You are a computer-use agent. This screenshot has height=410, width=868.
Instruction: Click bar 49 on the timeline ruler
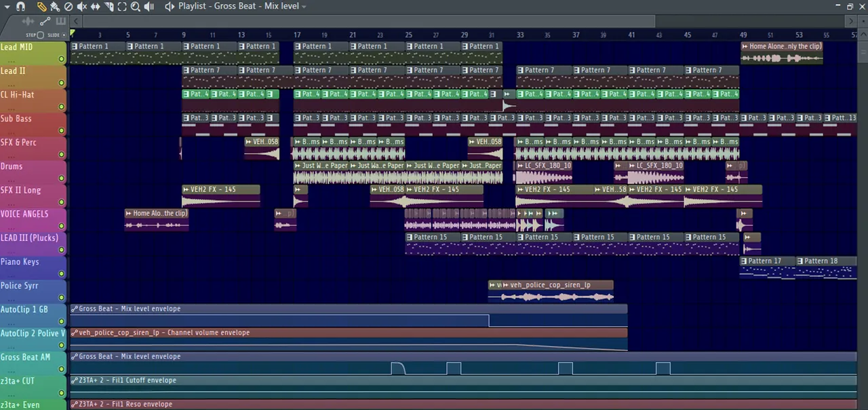pos(743,35)
